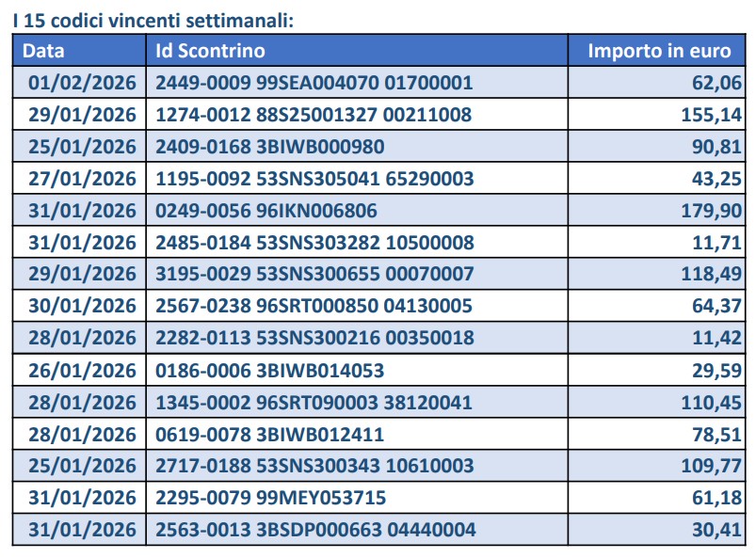
Task: Select receipt ID 0249-0056 96IKN006806
Action: (267, 210)
